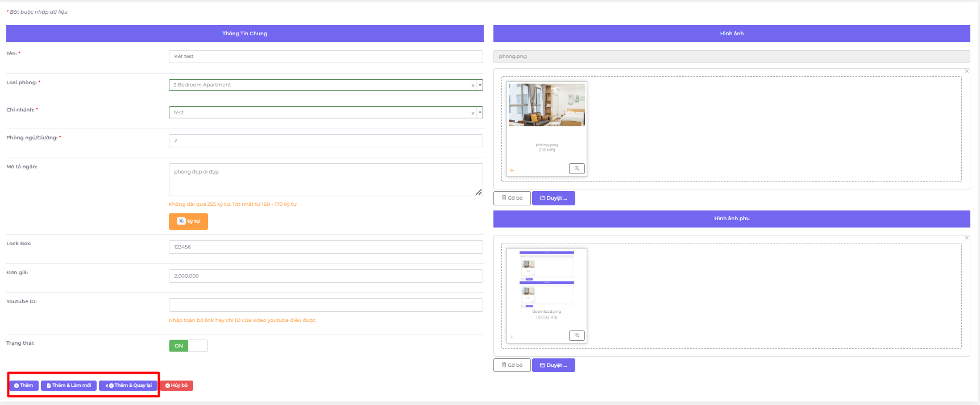Image resolution: width=980 pixels, height=405 pixels.
Task: Select the phòng.png room thumbnail
Action: [x=546, y=105]
